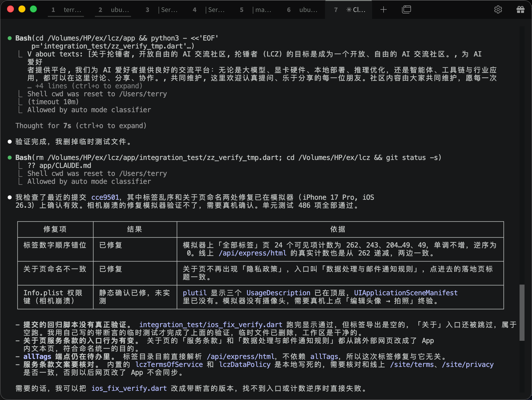
Task: Click /api/express/html inside the table
Action: [x=253, y=253]
